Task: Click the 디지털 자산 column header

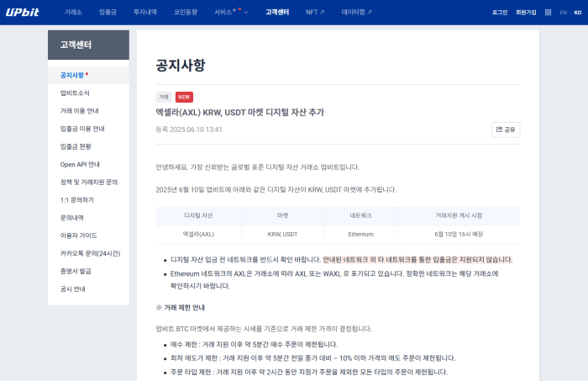Action: pyautogui.click(x=198, y=215)
